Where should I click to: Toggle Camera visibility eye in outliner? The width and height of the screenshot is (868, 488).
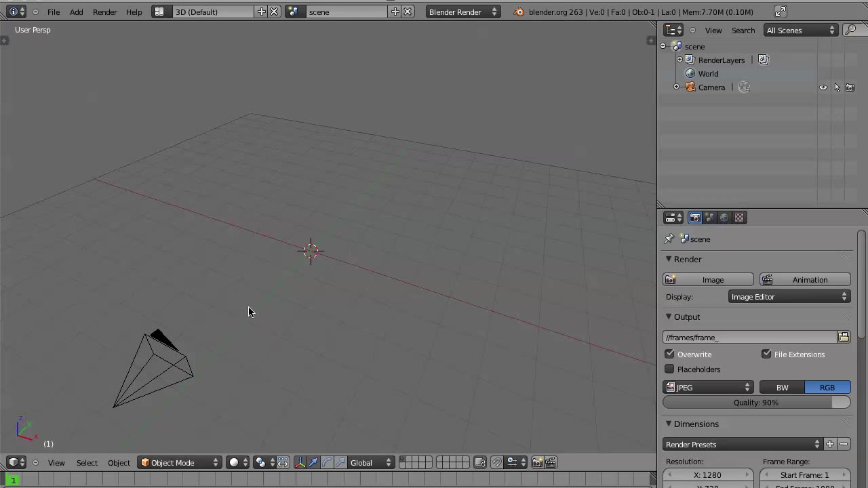tap(823, 87)
